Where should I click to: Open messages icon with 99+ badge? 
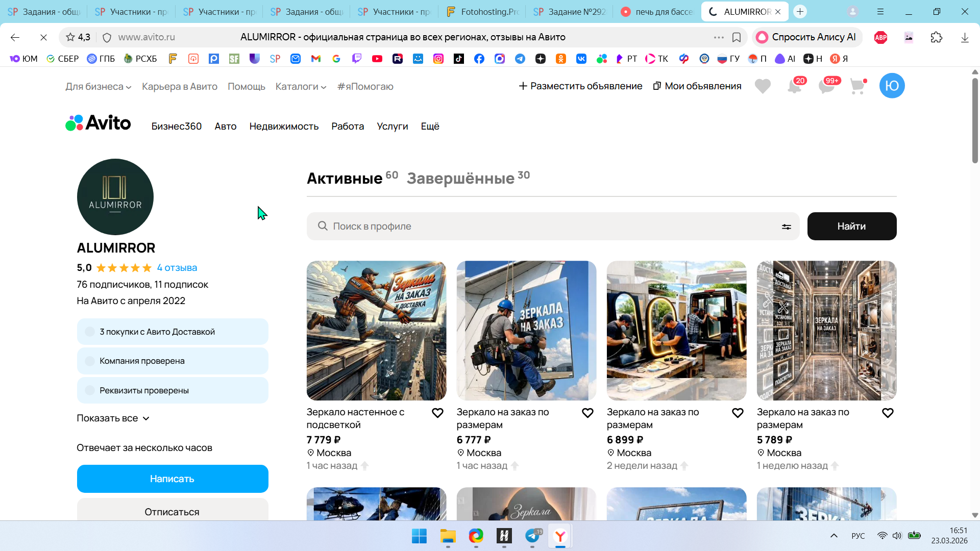(x=826, y=86)
